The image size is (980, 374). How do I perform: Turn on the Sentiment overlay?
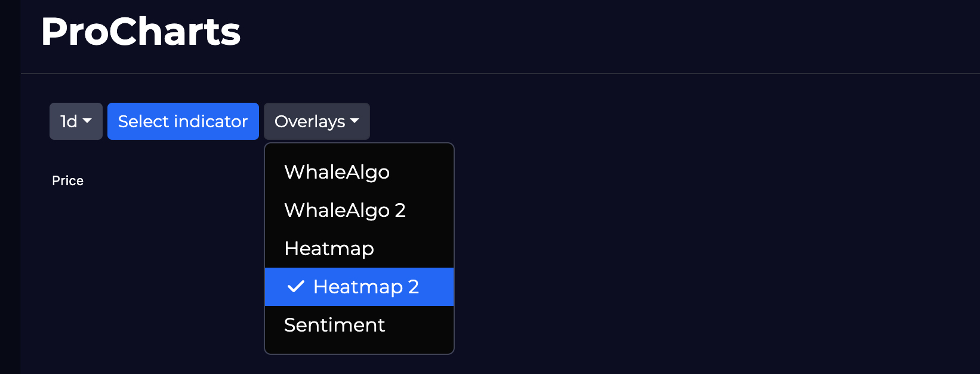[x=334, y=325]
